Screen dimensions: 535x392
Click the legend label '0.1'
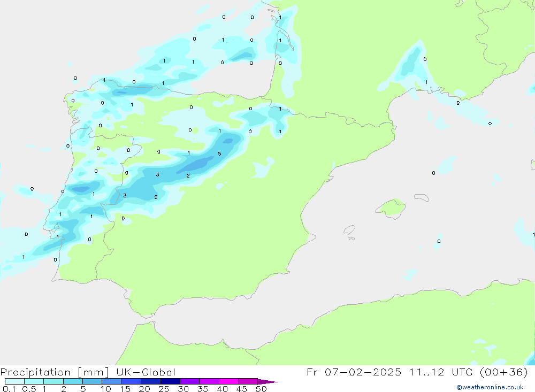(x=9, y=389)
